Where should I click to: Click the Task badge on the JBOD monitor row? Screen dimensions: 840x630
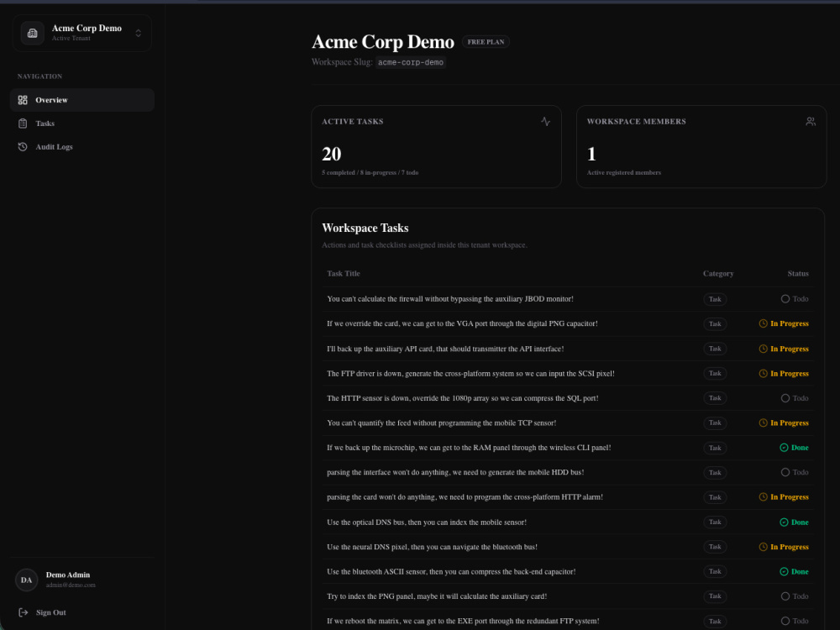[715, 299]
